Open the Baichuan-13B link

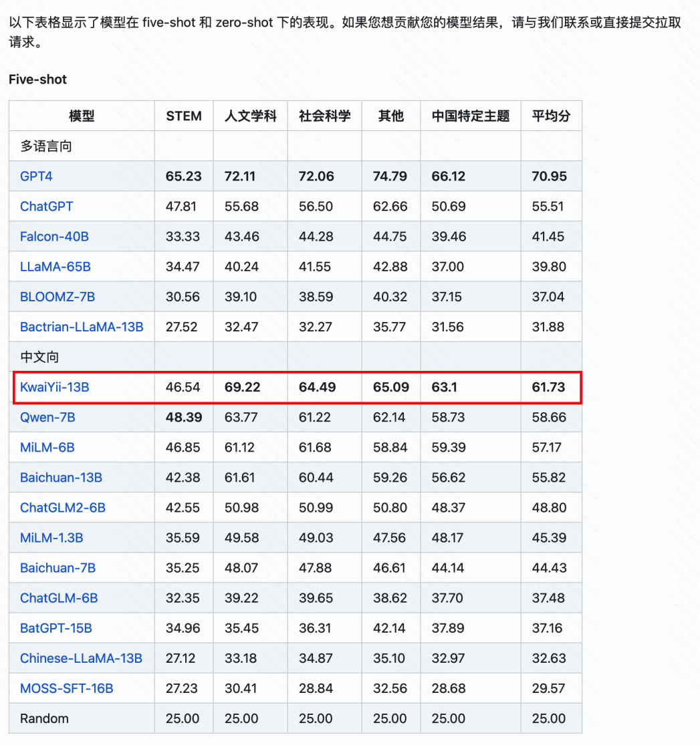point(61,478)
